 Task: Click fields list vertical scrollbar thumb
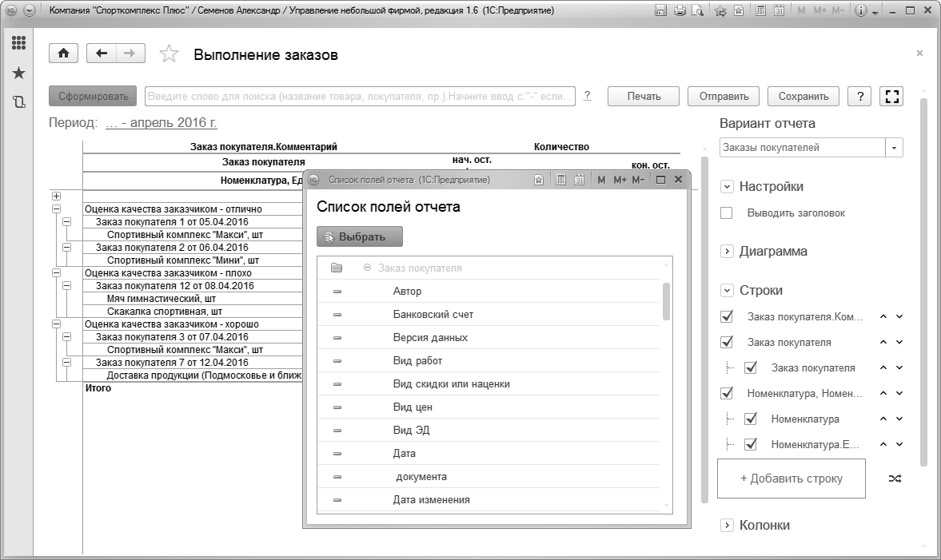666,302
